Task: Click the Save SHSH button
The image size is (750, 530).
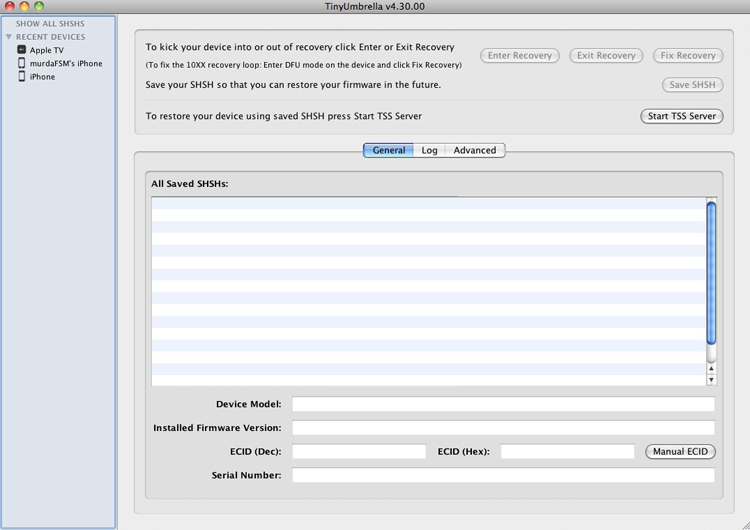Action: point(692,85)
